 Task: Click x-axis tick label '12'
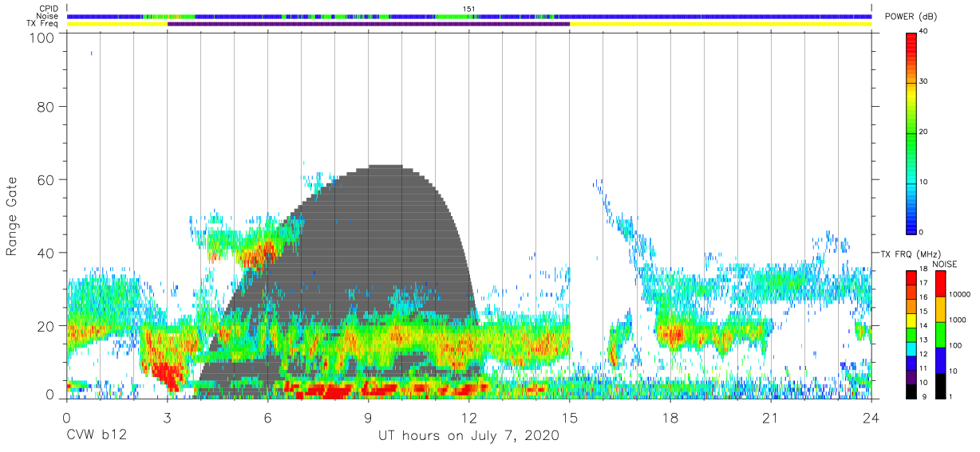pos(469,418)
